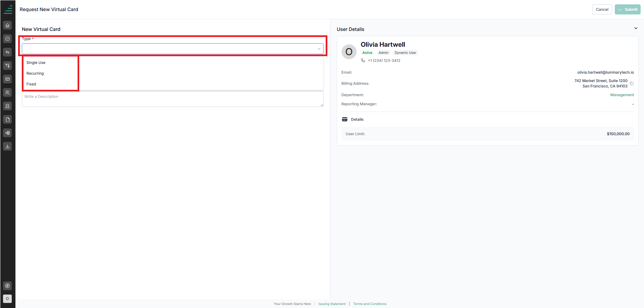The height and width of the screenshot is (308, 644).
Task: Open the accounting coins sidebar icon
Action: (x=7, y=133)
